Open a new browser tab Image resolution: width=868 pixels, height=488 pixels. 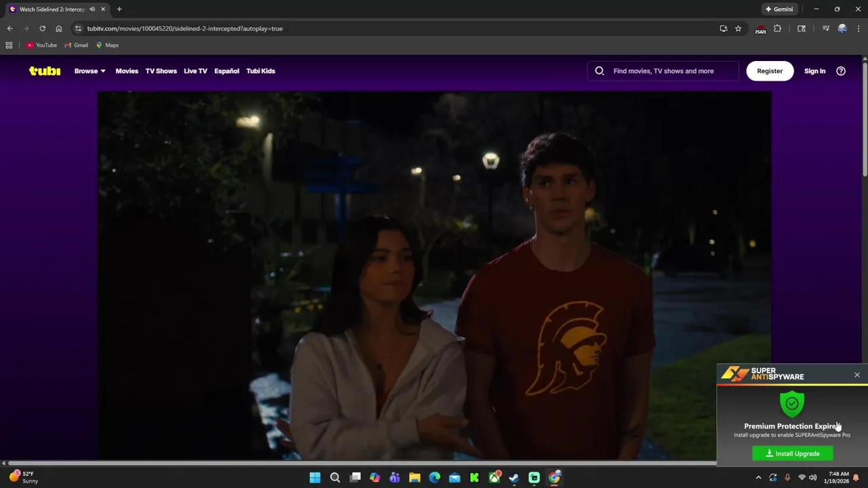pyautogui.click(x=119, y=9)
